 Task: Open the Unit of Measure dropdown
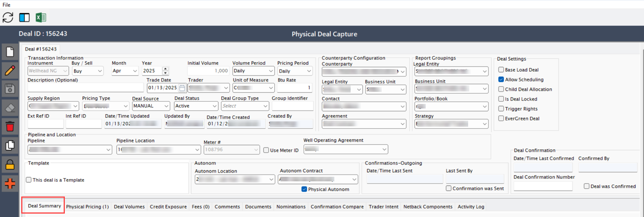[x=253, y=88]
